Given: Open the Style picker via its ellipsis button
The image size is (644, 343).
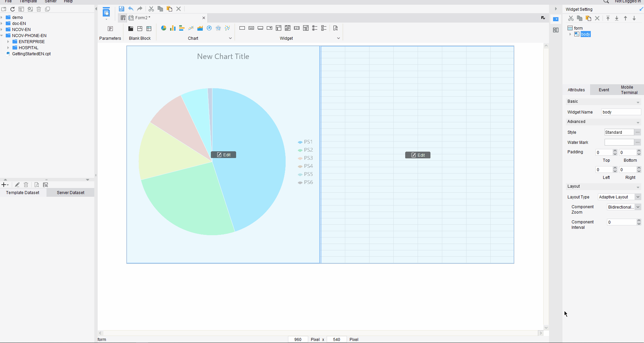Looking at the screenshot, I should pos(638,132).
